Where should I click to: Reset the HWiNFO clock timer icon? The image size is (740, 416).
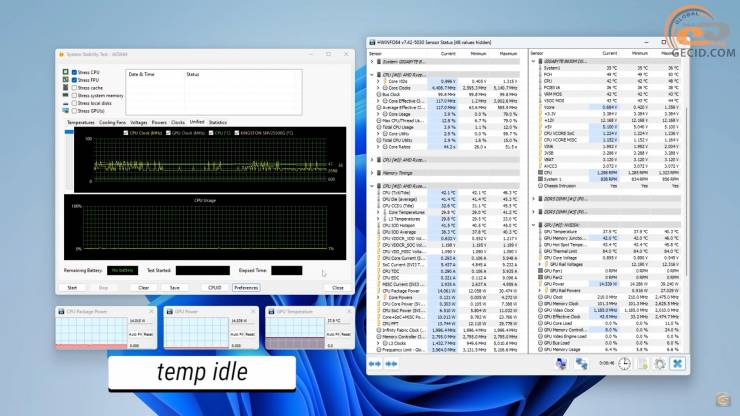click(624, 364)
